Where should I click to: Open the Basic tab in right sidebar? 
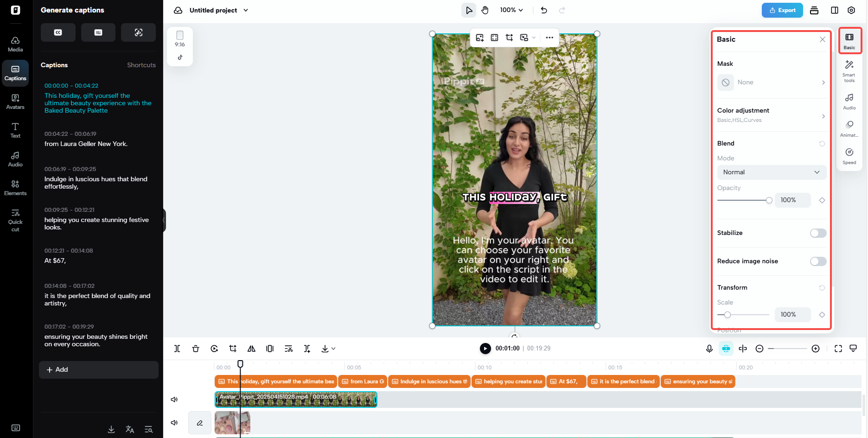click(849, 41)
